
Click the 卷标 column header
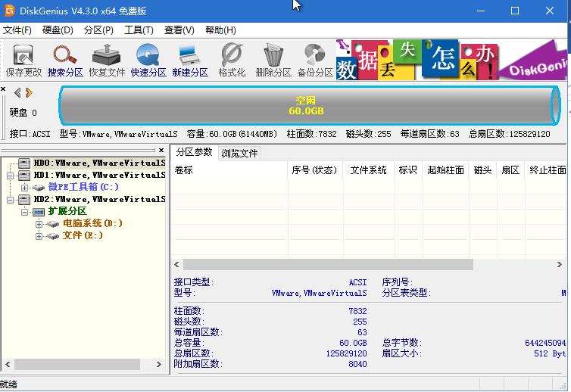point(229,170)
